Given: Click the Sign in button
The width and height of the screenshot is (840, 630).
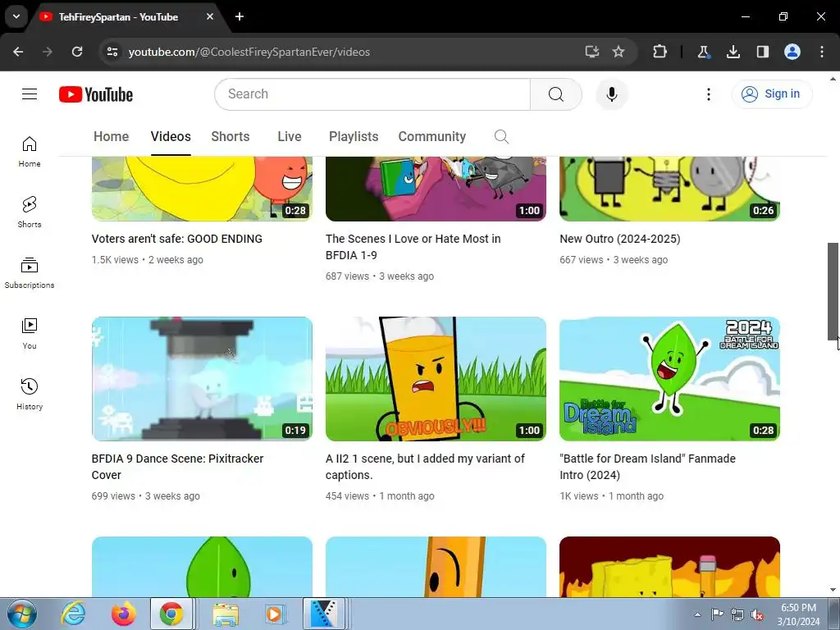Looking at the screenshot, I should (x=772, y=94).
